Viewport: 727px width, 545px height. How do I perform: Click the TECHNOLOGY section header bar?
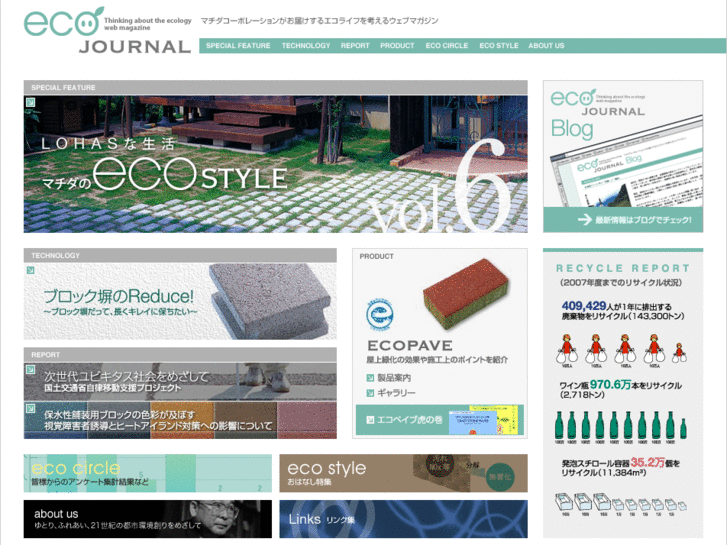[x=180, y=255]
